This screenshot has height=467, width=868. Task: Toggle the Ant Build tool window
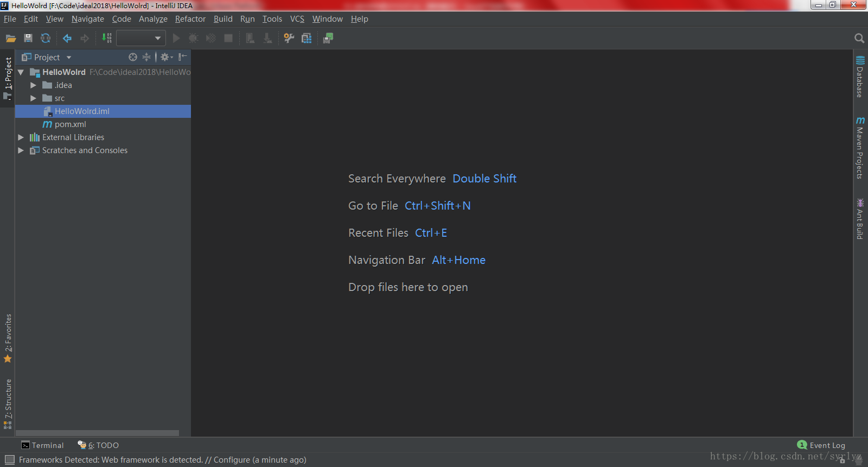tap(860, 218)
